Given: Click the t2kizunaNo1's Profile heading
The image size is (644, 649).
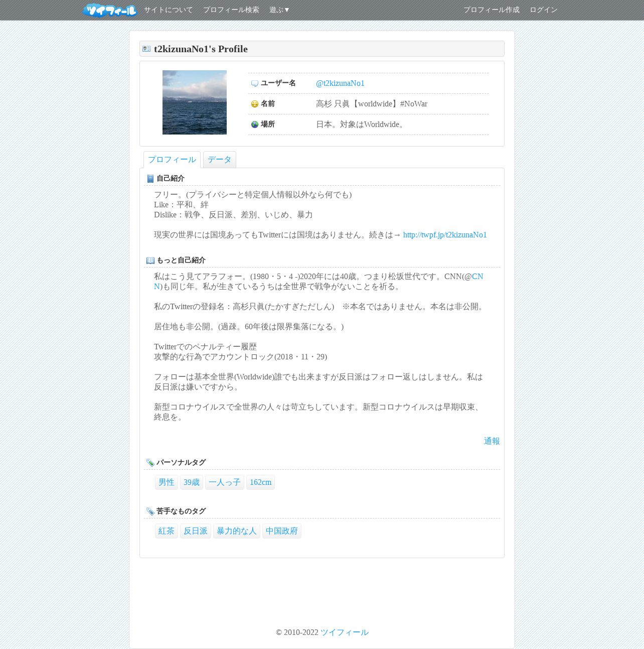Looking at the screenshot, I should (201, 49).
